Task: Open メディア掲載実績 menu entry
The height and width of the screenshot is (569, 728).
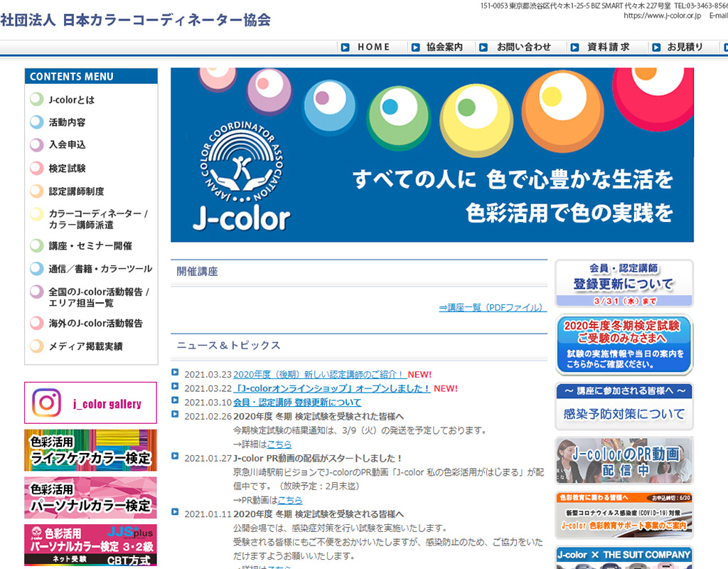Action: 86,346
